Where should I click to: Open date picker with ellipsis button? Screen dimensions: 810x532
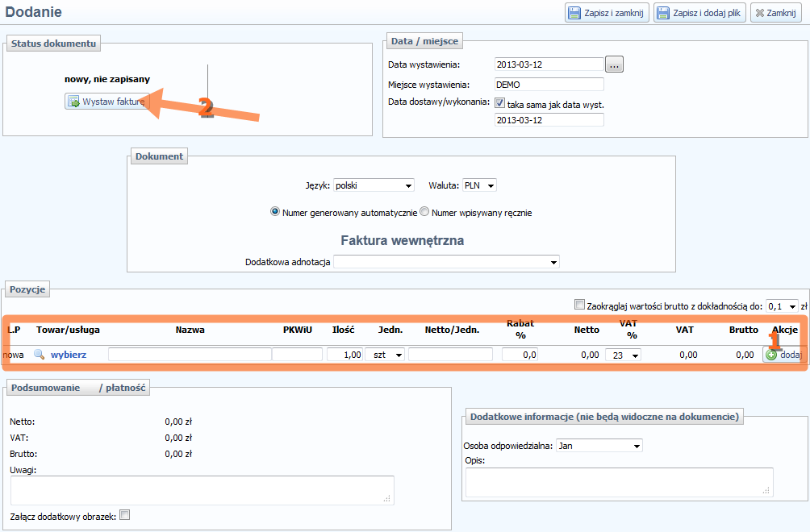[x=615, y=64]
